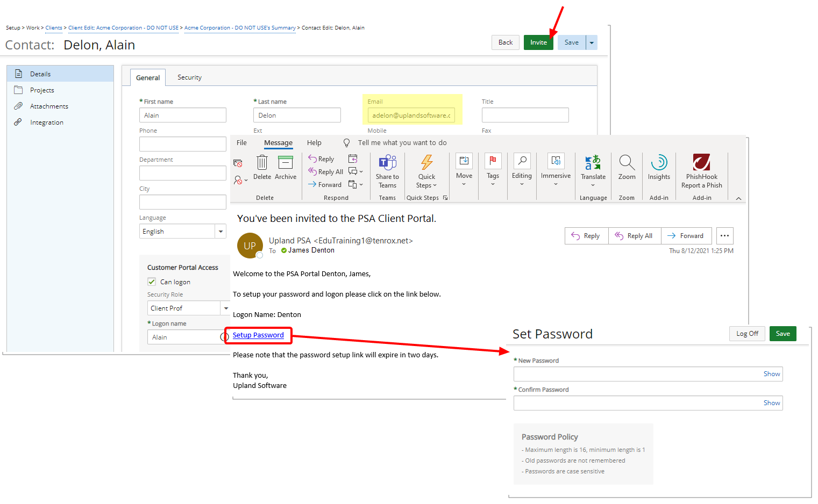818x504 pixels.
Task: Open the IM reply chat-bubble dropdown
Action: click(x=355, y=171)
